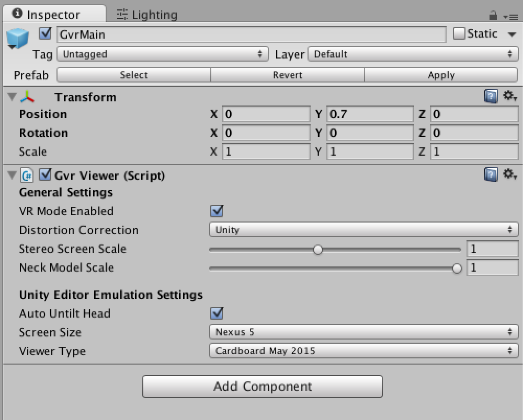The height and width of the screenshot is (420, 523).
Task: Click the GvrMain object name field
Action: (251, 34)
